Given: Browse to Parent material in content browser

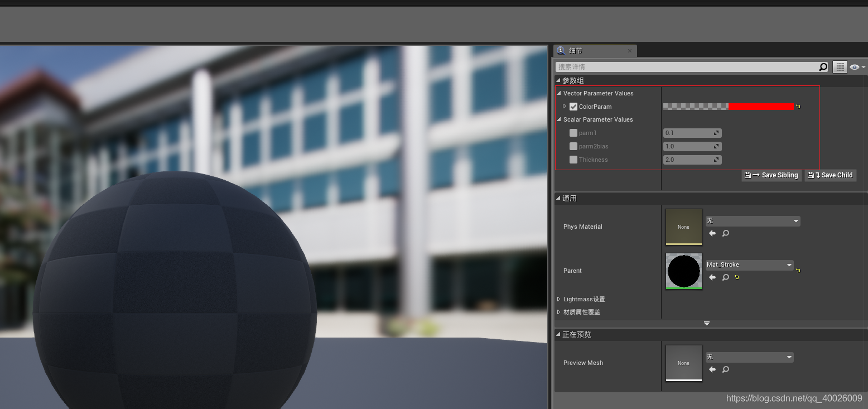Looking at the screenshot, I should pos(726,277).
